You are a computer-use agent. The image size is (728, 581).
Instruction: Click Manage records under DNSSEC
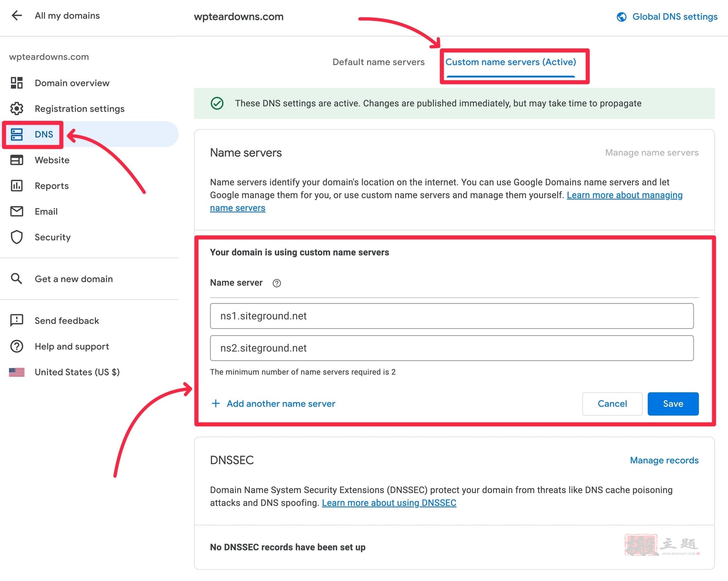[664, 460]
